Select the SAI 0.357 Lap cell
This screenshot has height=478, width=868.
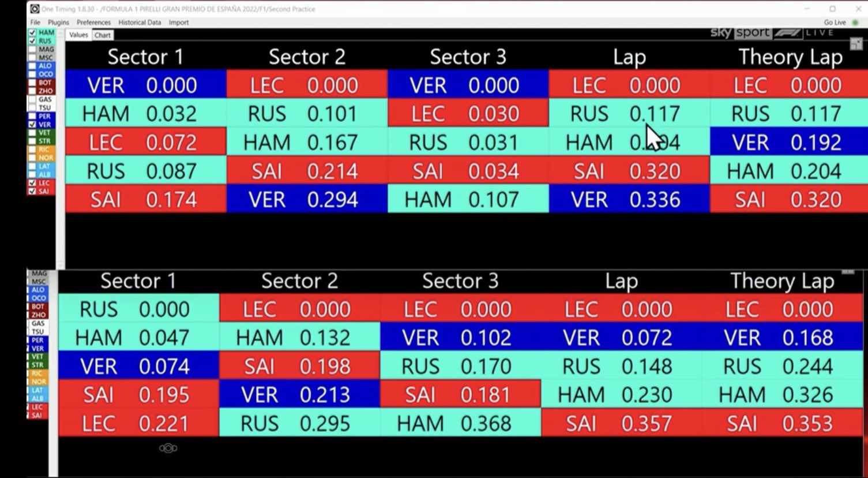(622, 424)
